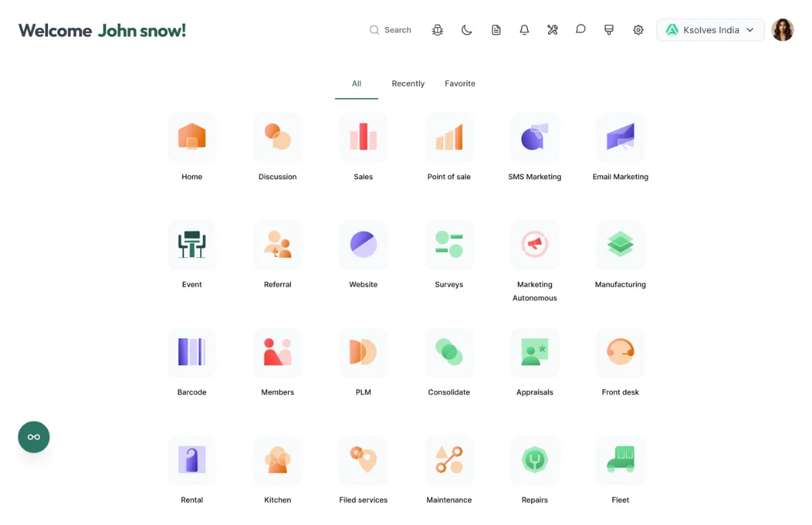The image size is (812, 525).
Task: Open the Referral app
Action: tap(277, 244)
